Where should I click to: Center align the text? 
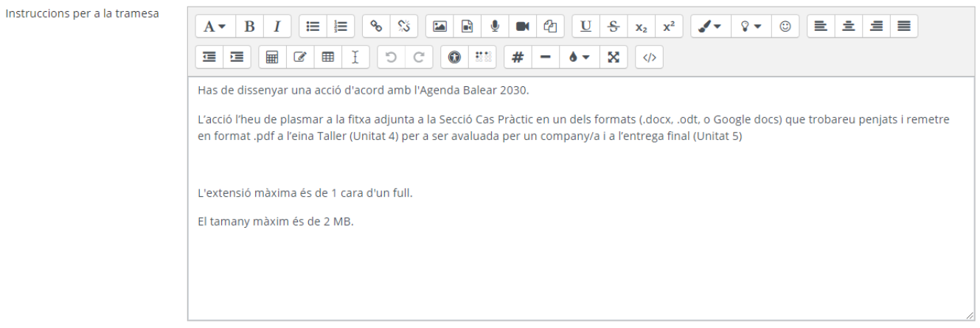tap(847, 27)
